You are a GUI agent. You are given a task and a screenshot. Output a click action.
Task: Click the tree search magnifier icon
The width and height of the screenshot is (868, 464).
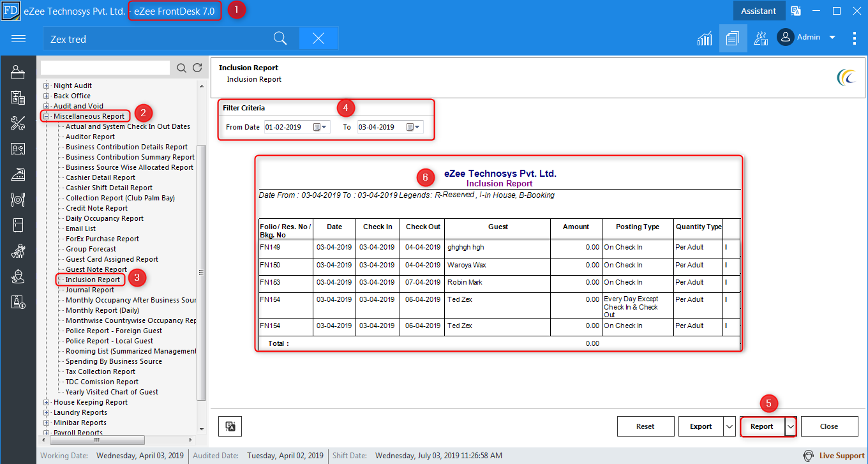[181, 68]
